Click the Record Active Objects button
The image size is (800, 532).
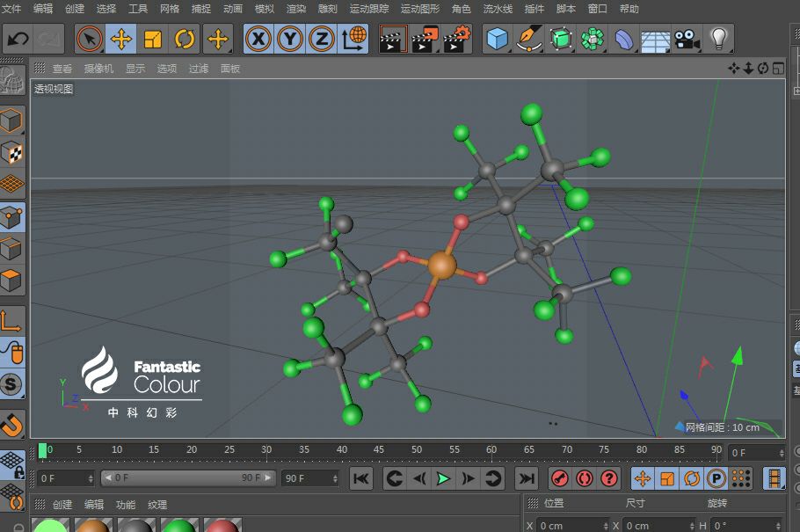pyautogui.click(x=559, y=478)
